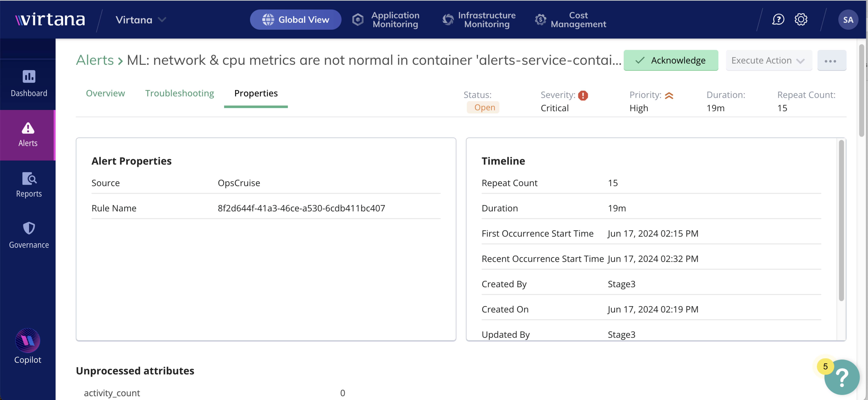The width and height of the screenshot is (868, 400).
Task: Switch to the Overview tab
Action: point(106,93)
